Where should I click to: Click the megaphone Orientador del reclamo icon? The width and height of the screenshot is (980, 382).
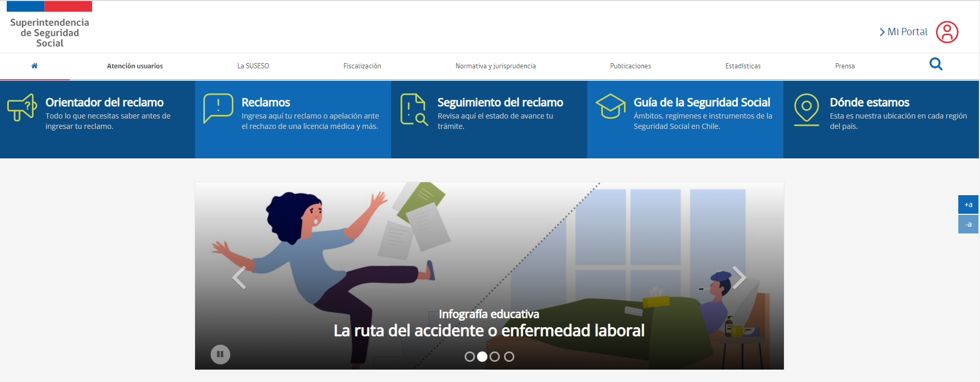point(22,107)
